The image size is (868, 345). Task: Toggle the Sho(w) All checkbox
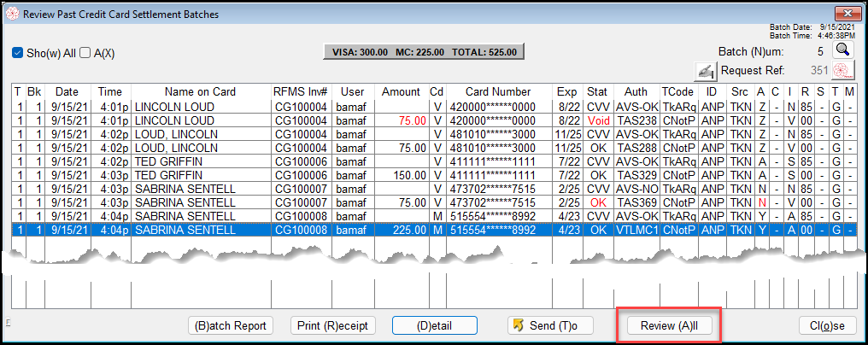pyautogui.click(x=18, y=53)
